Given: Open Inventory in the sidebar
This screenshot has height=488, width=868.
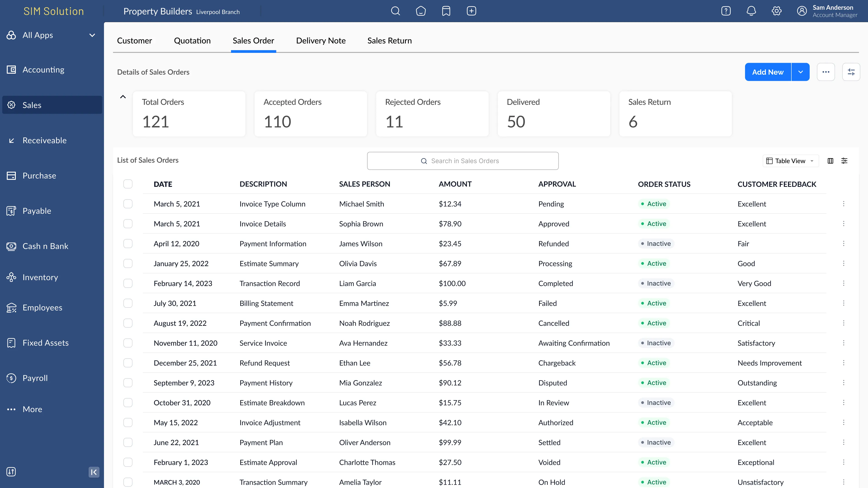Looking at the screenshot, I should (x=40, y=277).
